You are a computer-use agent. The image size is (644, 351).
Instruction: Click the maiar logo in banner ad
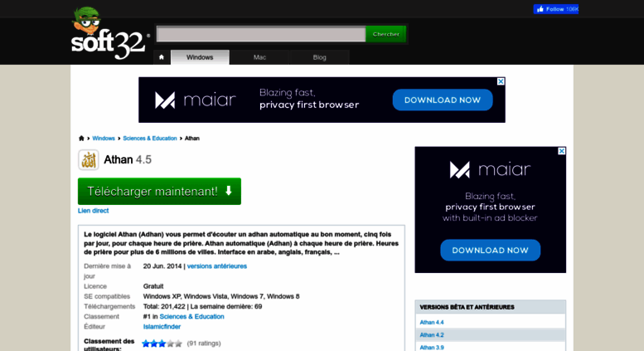[195, 100]
